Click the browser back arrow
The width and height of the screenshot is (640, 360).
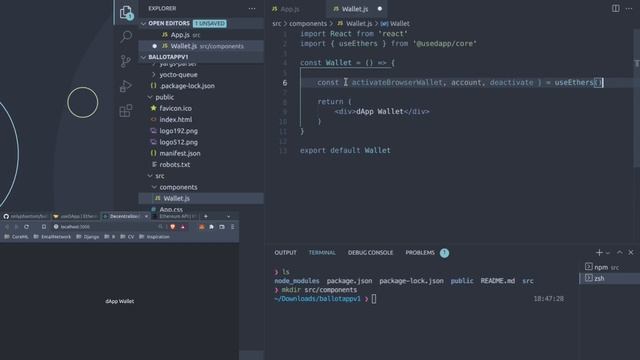(7, 227)
